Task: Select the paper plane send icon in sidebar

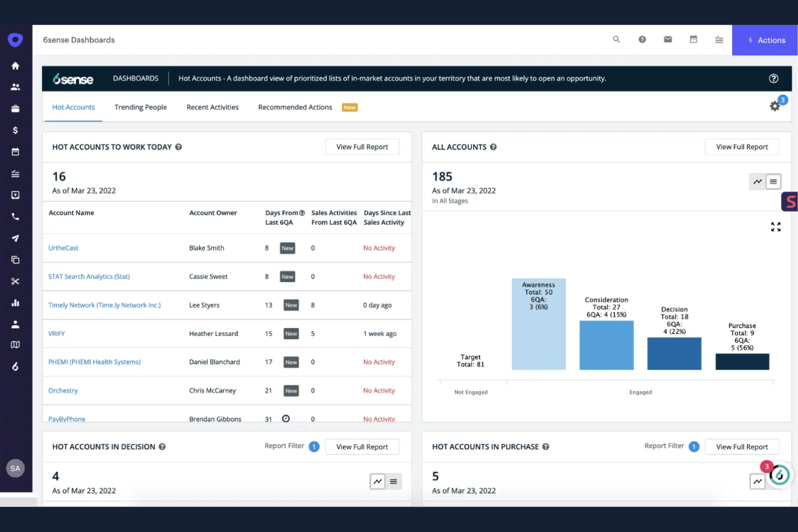Action: pos(15,238)
